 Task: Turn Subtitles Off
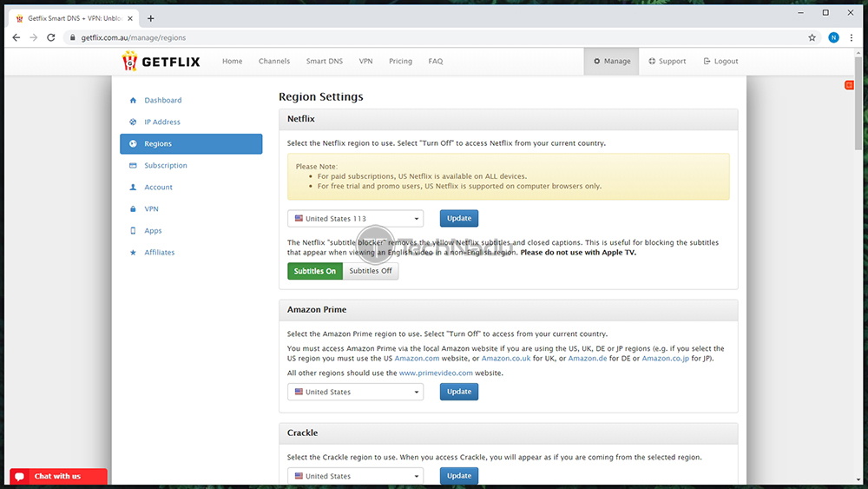coord(371,271)
